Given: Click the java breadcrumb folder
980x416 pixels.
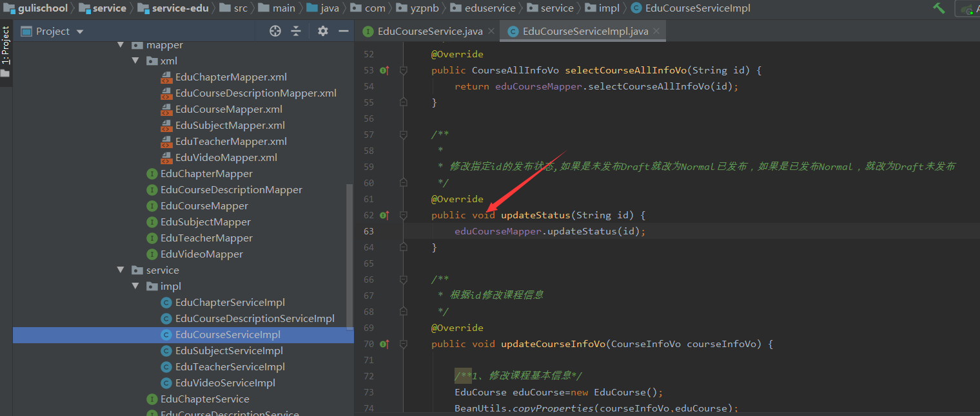Looking at the screenshot, I should pyautogui.click(x=322, y=8).
